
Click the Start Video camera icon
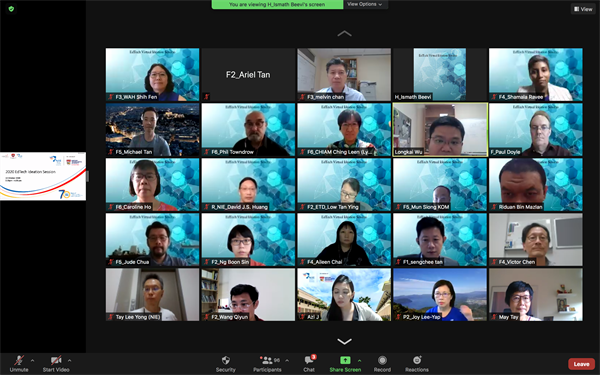coord(56,360)
